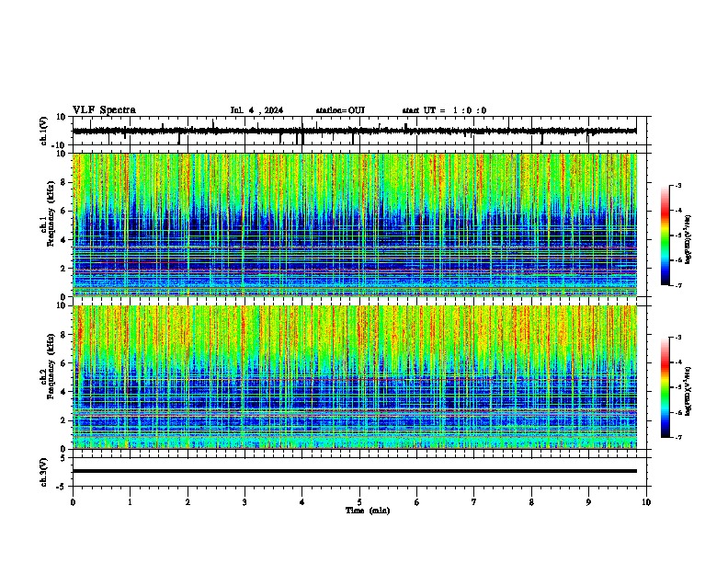Viewport: 728px width, 563px height.
Task: Click the "station=OUI" header label
Action: click(x=340, y=110)
